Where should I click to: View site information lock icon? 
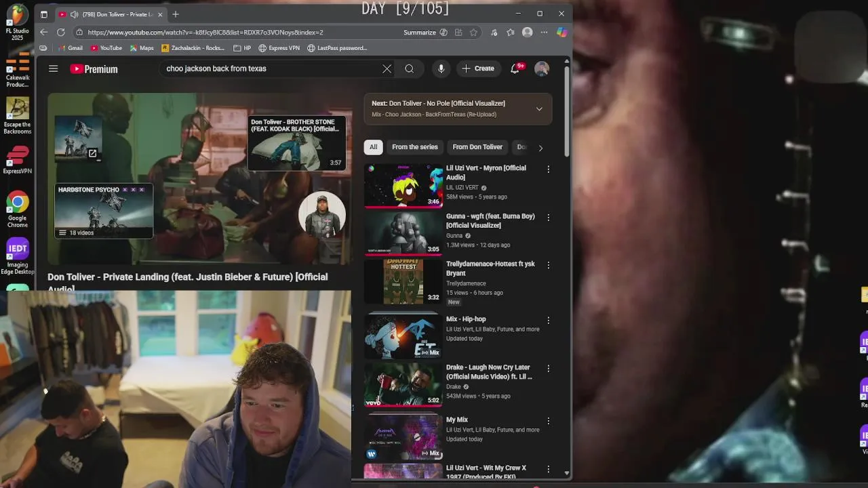[x=79, y=32]
